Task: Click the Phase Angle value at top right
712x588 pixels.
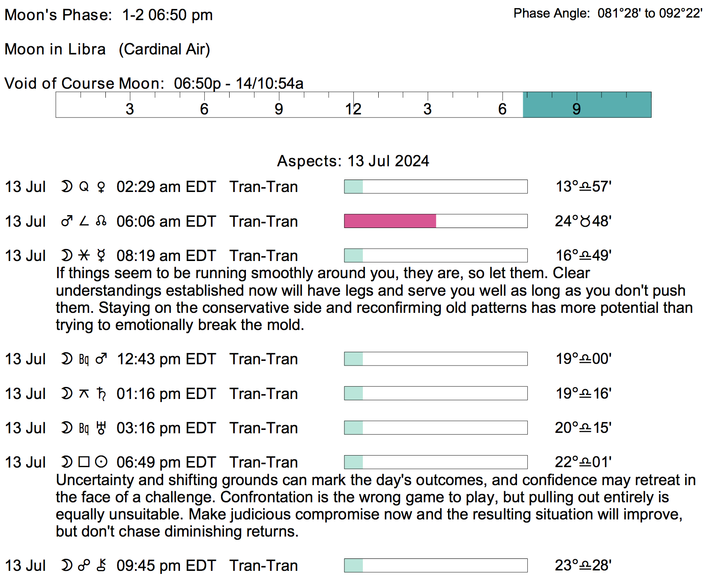Action: click(x=650, y=13)
